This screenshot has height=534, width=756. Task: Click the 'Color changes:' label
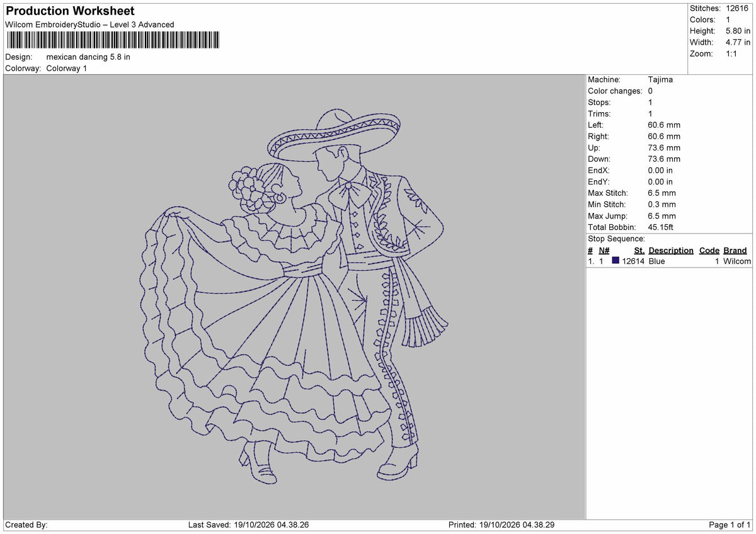click(x=616, y=91)
